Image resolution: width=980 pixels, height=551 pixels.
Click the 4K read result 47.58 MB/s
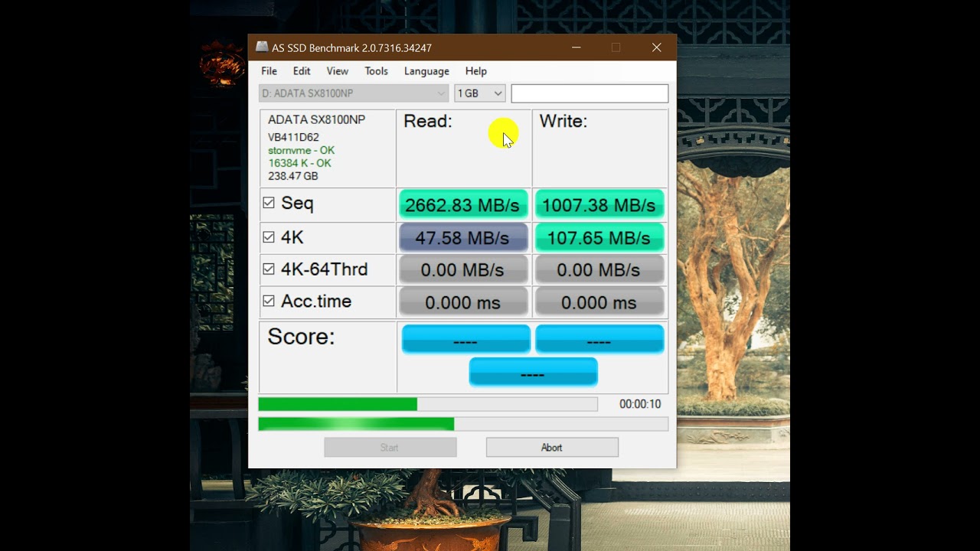(x=463, y=238)
